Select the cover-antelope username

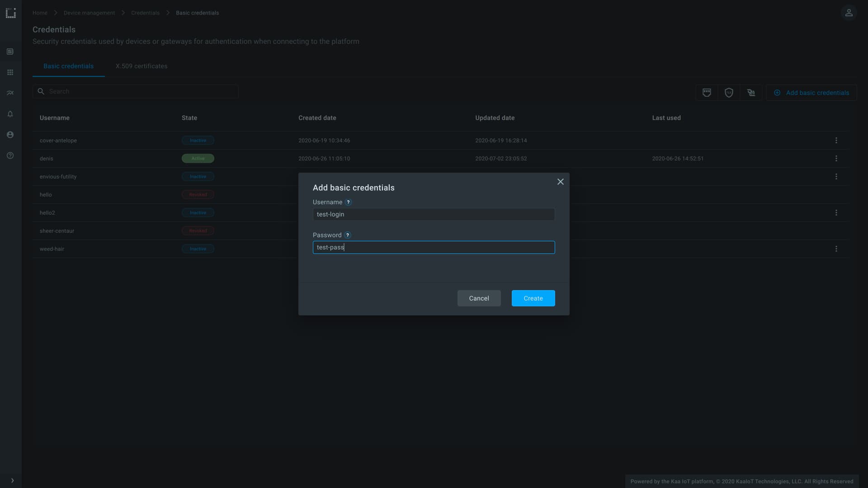(58, 141)
